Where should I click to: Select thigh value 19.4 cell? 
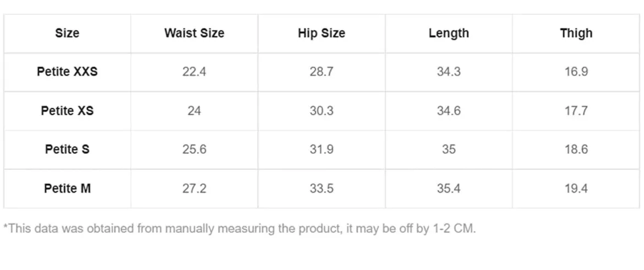(x=576, y=189)
